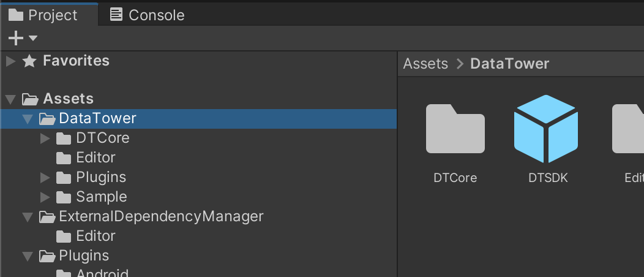This screenshot has width=644, height=277.
Task: Click the Favorites star icon
Action: [29, 61]
